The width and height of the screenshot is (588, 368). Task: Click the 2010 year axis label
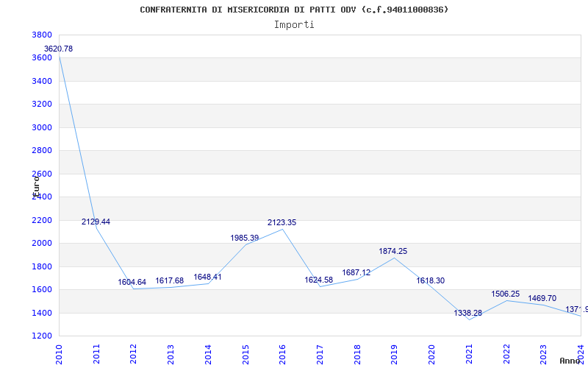[60, 355]
